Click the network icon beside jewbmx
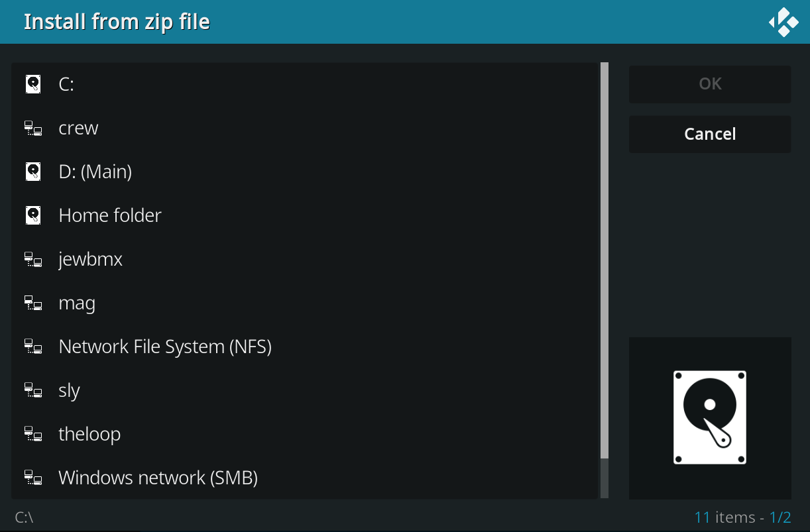This screenshot has width=810, height=532. tap(33, 259)
